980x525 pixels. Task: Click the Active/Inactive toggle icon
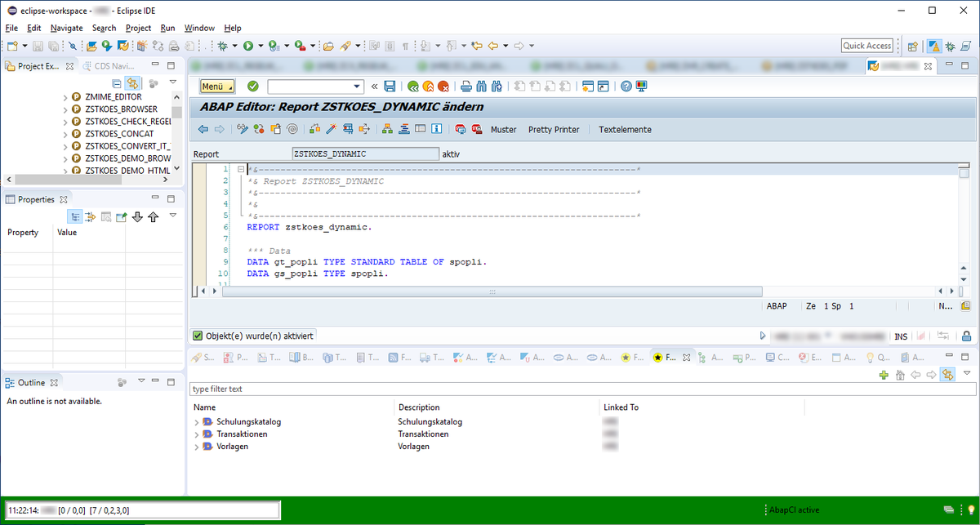point(258,129)
